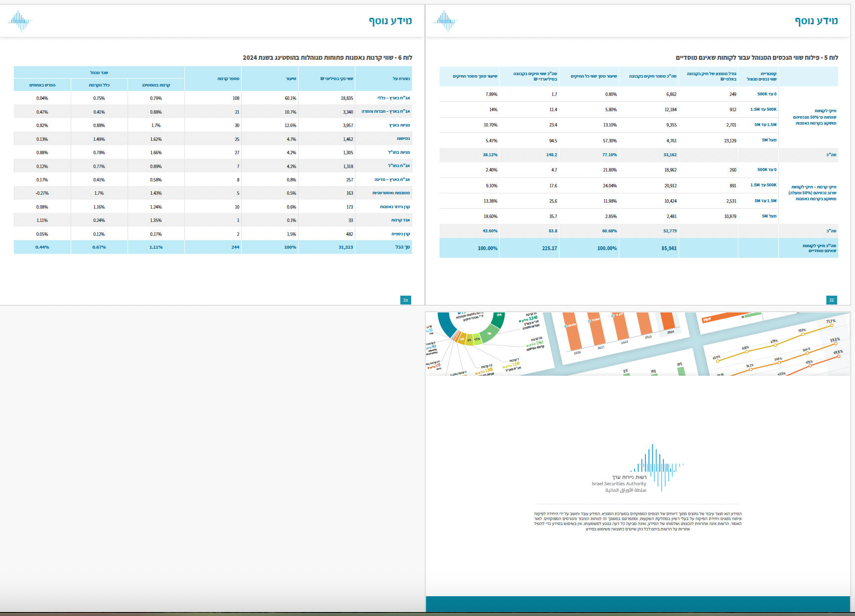The width and height of the screenshot is (855, 616).
Task: Click the 'סך הכל' total row label
Action: click(x=403, y=247)
